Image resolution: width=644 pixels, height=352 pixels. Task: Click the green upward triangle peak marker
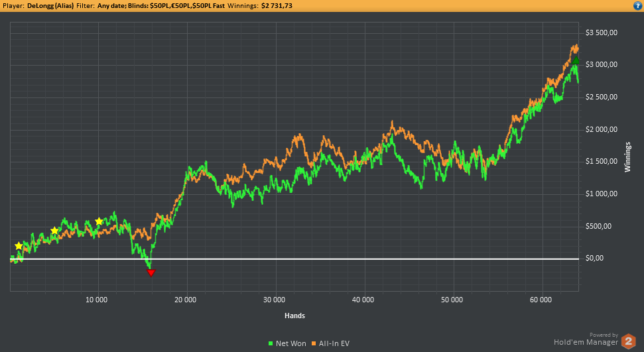[576, 61]
